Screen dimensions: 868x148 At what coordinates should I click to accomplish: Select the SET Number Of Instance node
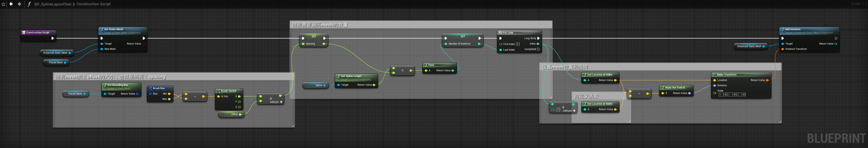pos(463,40)
